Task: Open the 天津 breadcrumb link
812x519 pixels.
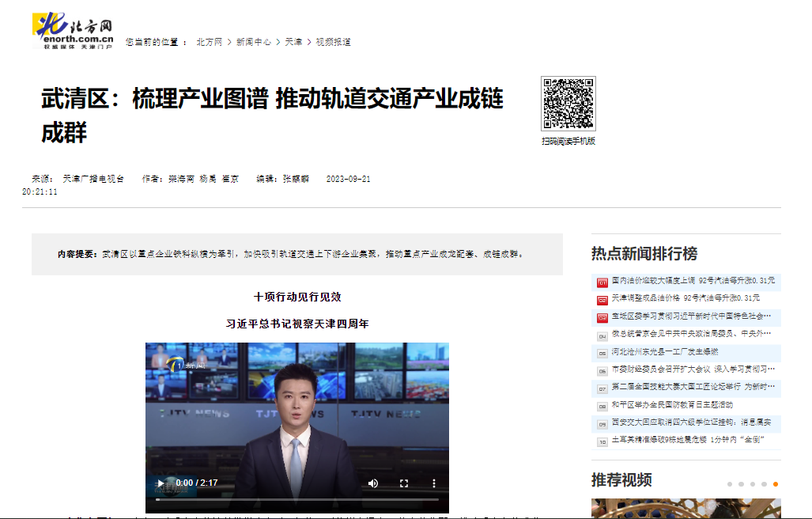Action: (x=291, y=41)
